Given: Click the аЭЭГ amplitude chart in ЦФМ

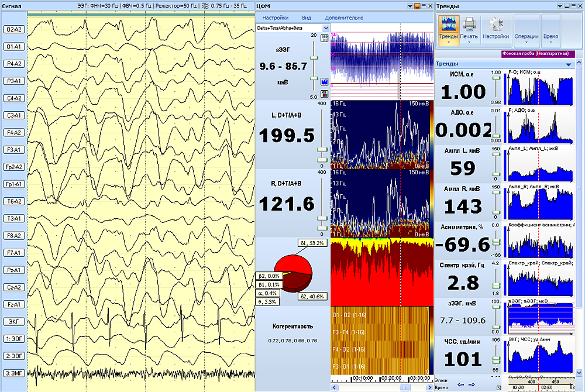Looking at the screenshot, I should pos(382,61).
